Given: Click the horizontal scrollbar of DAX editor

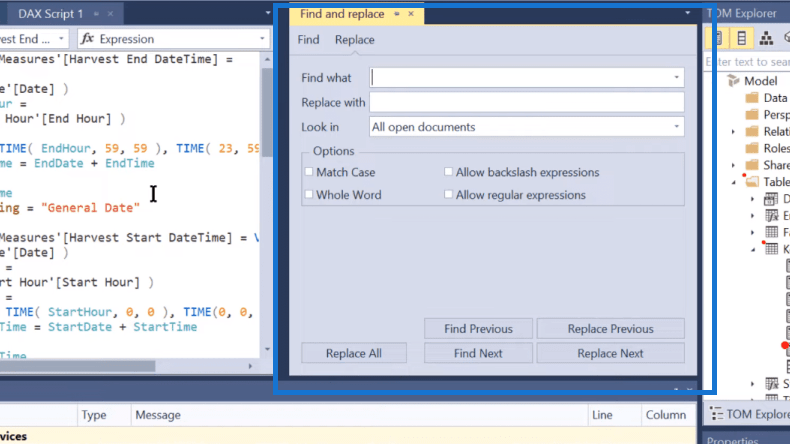Looking at the screenshot, I should click(x=77, y=366).
